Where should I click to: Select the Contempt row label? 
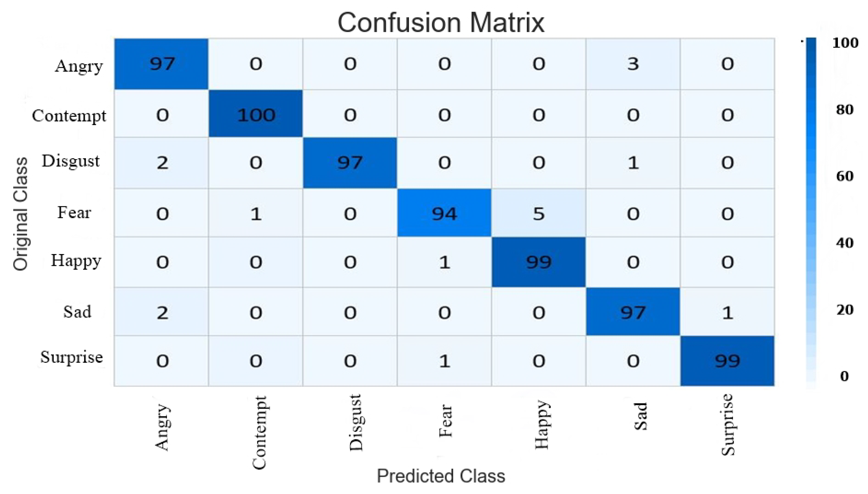(69, 116)
